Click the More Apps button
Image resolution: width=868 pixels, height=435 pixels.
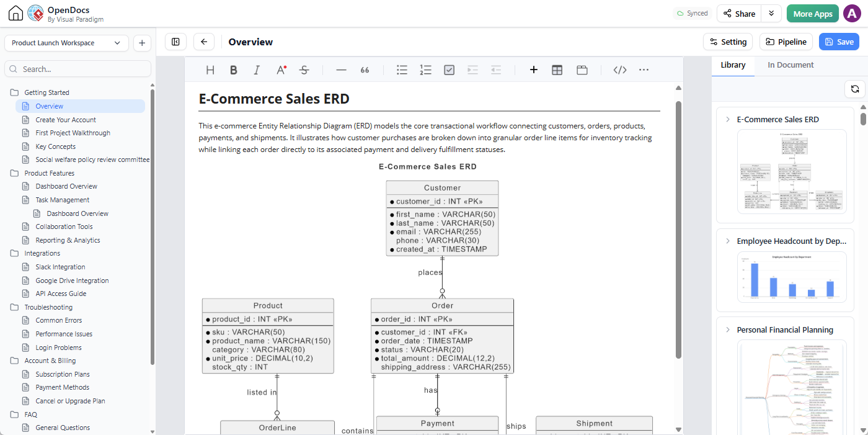(x=813, y=14)
